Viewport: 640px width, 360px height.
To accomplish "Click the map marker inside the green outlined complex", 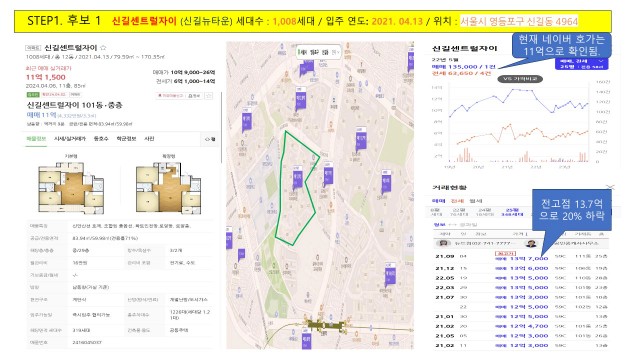I will click(297, 177).
